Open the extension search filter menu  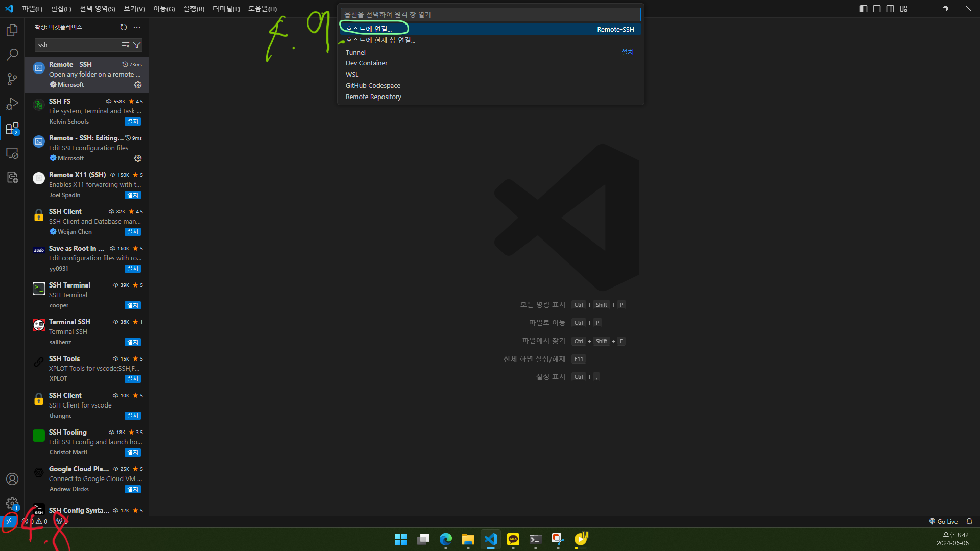pos(137,45)
